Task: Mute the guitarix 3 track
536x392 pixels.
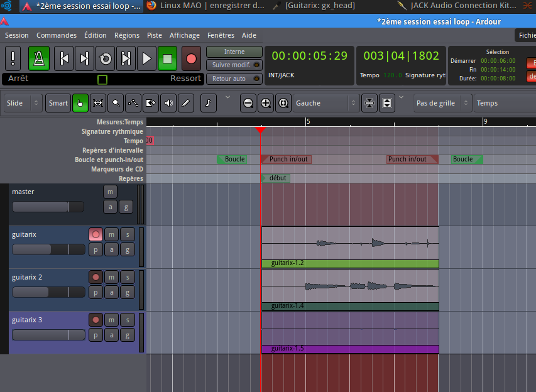Action: pos(111,320)
